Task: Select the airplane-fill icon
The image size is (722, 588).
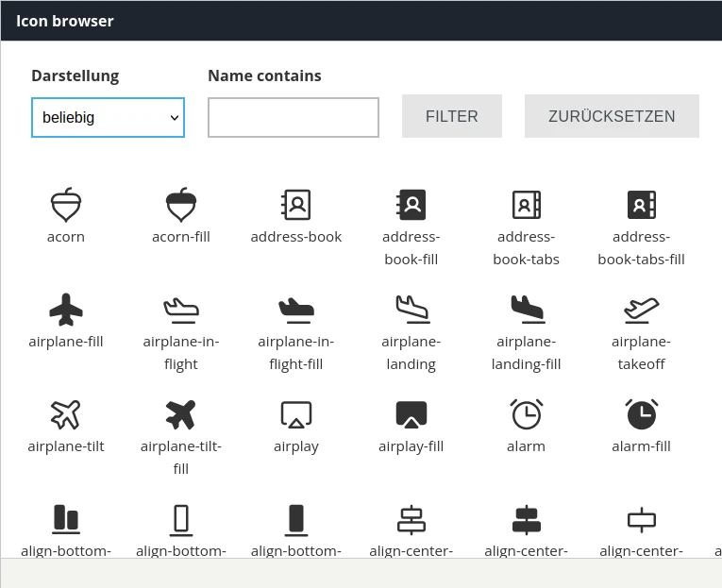Action: pyautogui.click(x=66, y=310)
